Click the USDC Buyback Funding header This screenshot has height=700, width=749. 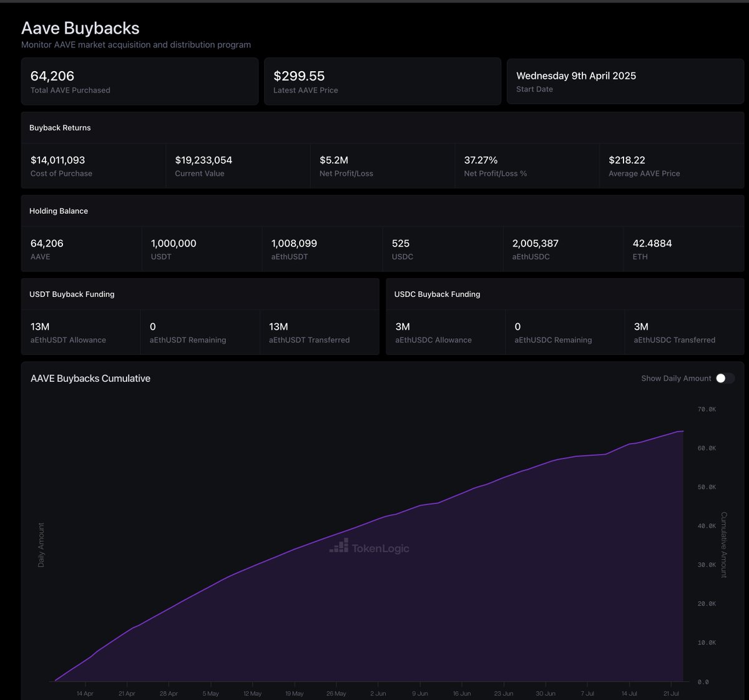click(437, 294)
